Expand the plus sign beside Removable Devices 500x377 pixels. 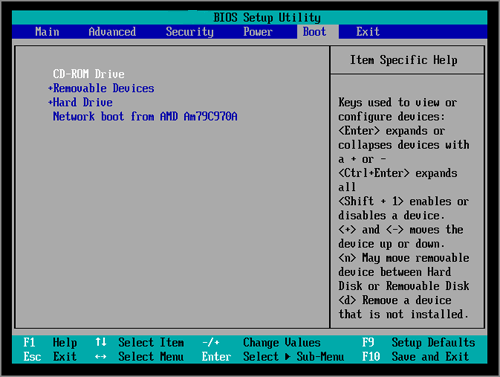point(50,88)
